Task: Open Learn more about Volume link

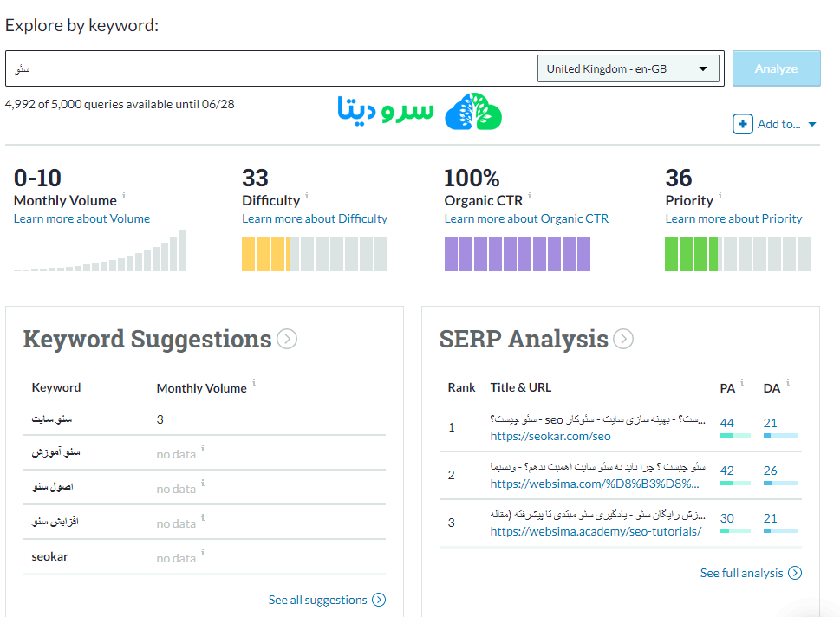Action: [81, 218]
